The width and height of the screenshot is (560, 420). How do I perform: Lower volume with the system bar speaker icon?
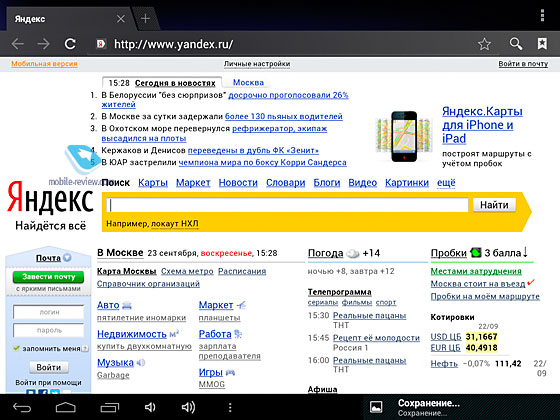[150, 407]
